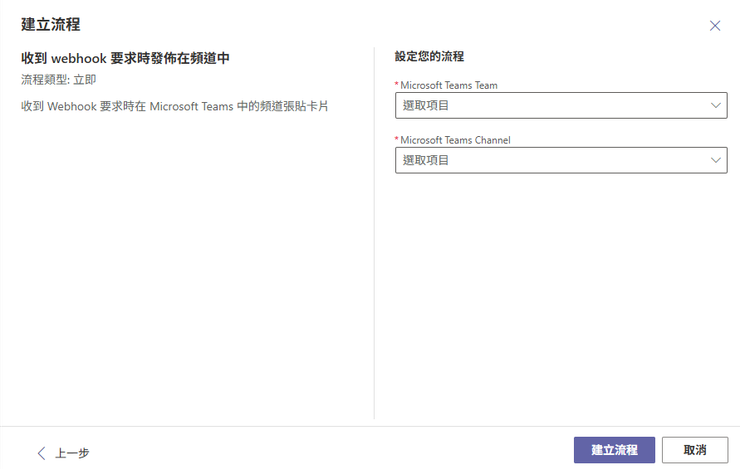The width and height of the screenshot is (740, 469).
Task: Select the 收到 webhook 要求時發佈在頻道中 heading
Action: pos(125,58)
